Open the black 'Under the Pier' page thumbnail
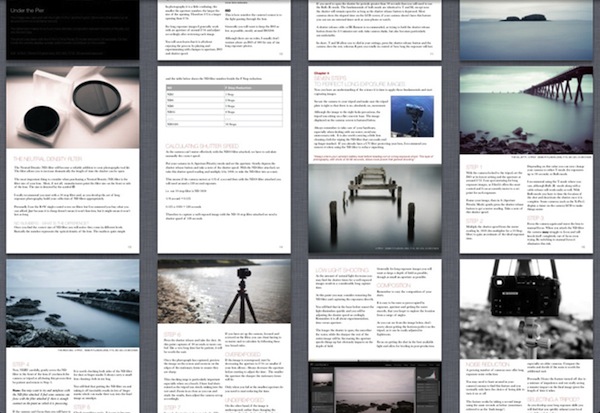Viewport: 600px width, 413px height. point(73,30)
